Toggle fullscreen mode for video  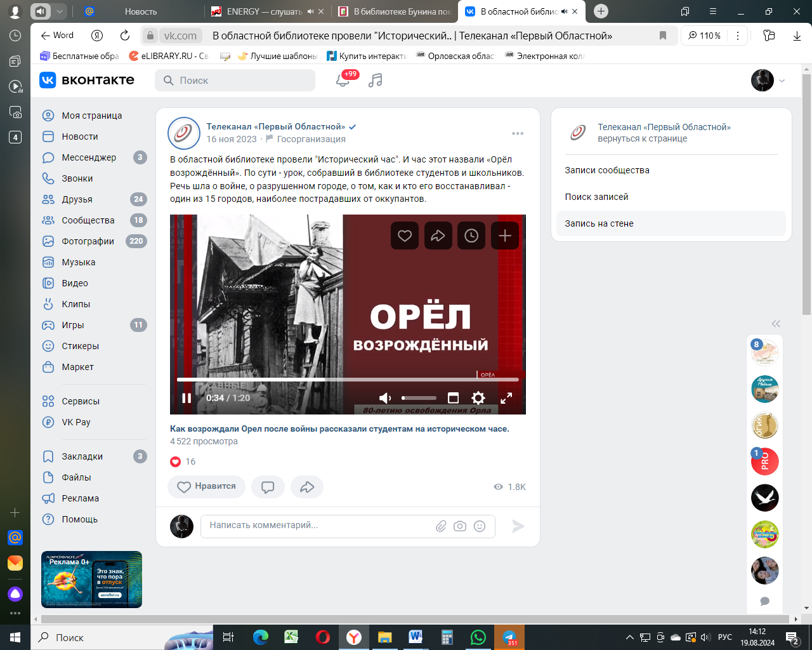(506, 398)
